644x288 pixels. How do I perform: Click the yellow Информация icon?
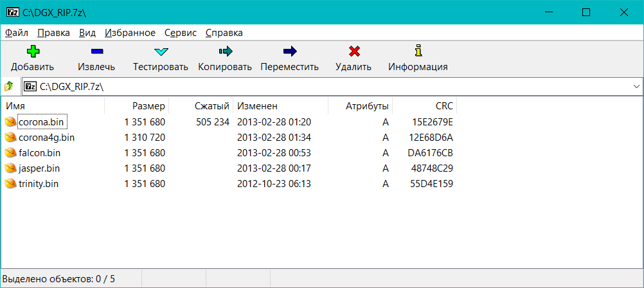[x=418, y=51]
